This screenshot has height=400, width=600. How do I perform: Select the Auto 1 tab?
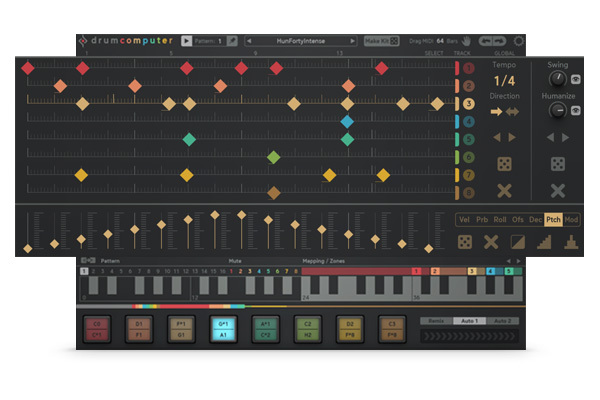[x=470, y=321]
